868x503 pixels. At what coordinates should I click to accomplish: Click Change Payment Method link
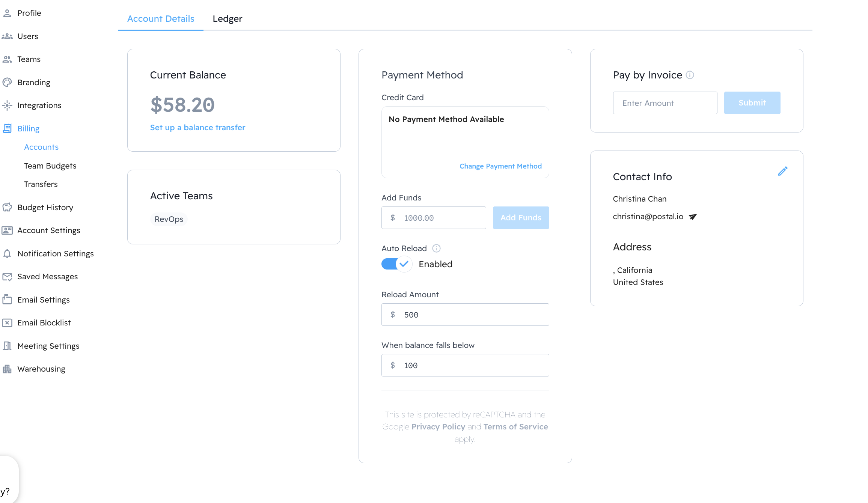(x=500, y=166)
